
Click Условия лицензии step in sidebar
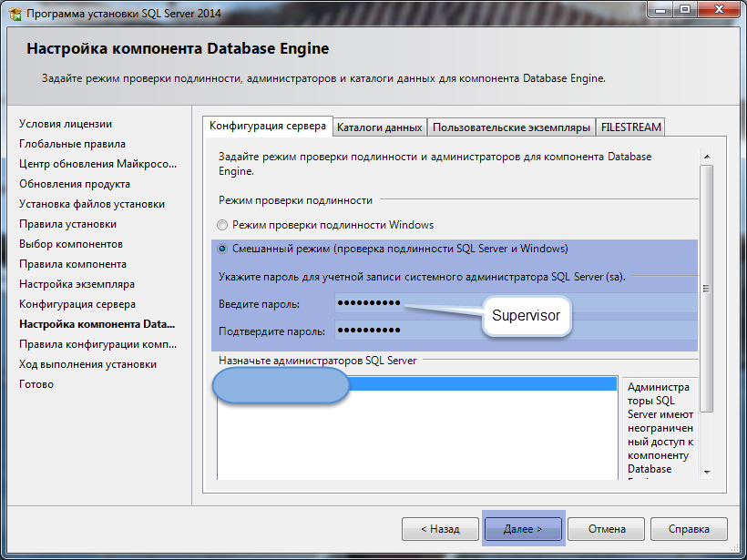[x=66, y=124]
